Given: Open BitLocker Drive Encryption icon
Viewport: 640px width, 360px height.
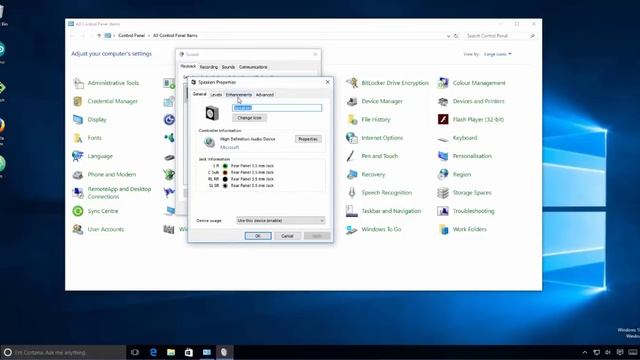Looking at the screenshot, I should click(352, 83).
